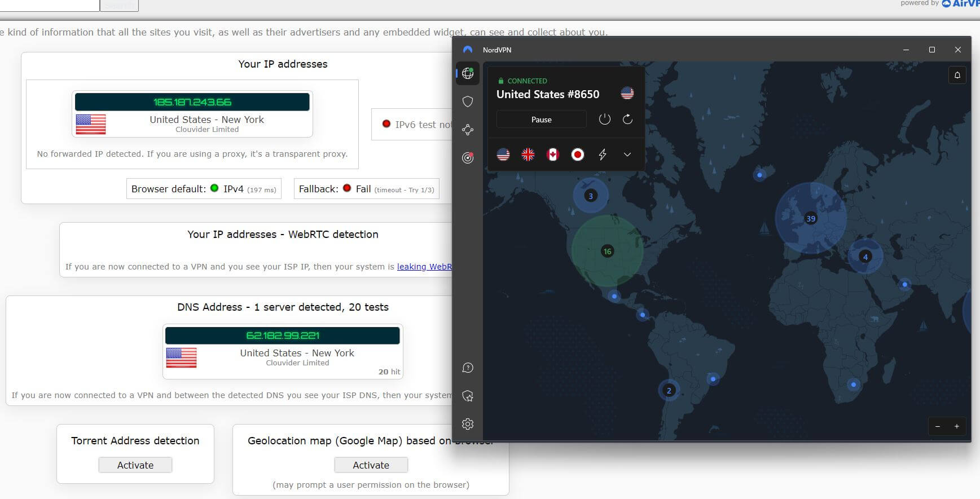This screenshot has width=980, height=499.
Task: Click the US flag beside United States #8650
Action: (627, 93)
